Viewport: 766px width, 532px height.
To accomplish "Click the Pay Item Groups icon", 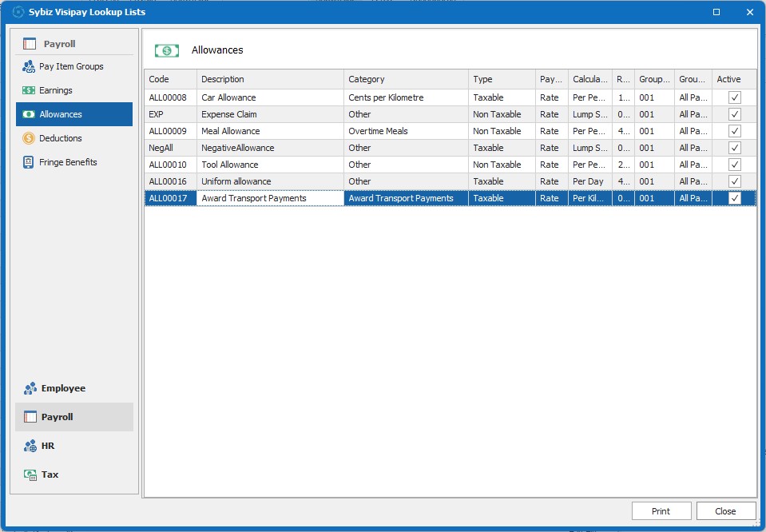I will (28, 66).
